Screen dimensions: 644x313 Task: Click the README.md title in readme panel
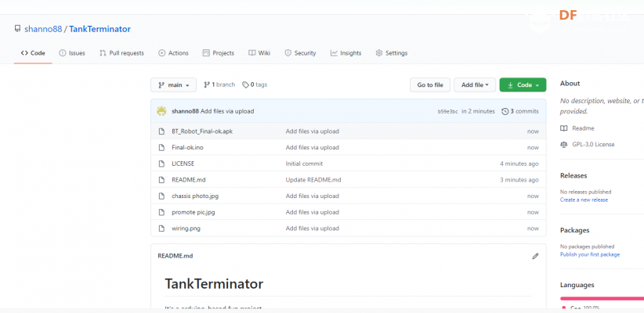[x=175, y=256]
